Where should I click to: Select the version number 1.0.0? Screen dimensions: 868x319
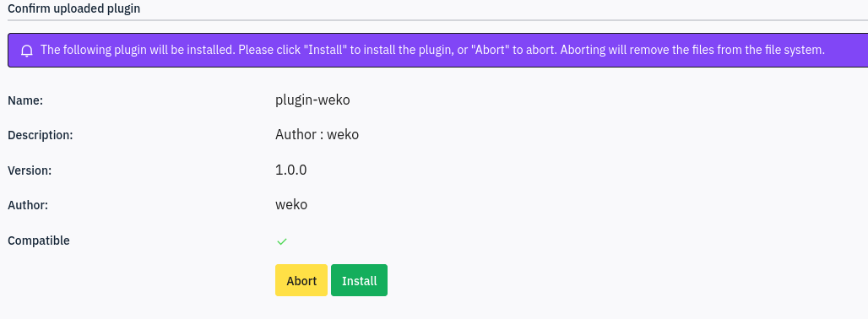(291, 170)
